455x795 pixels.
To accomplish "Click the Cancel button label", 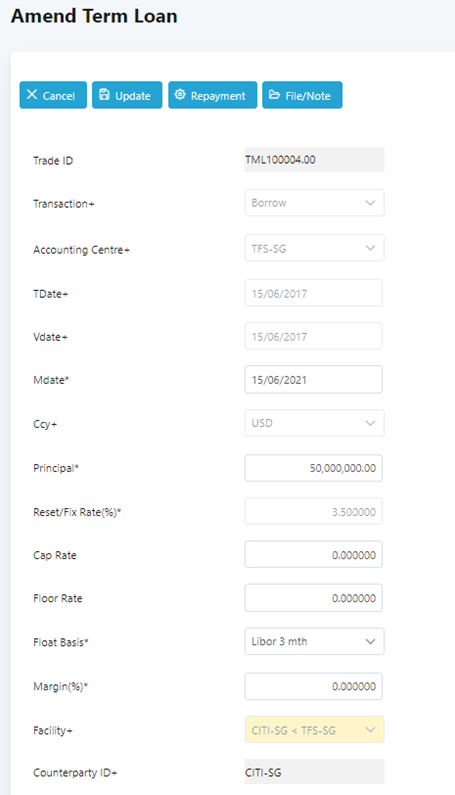I will (59, 96).
